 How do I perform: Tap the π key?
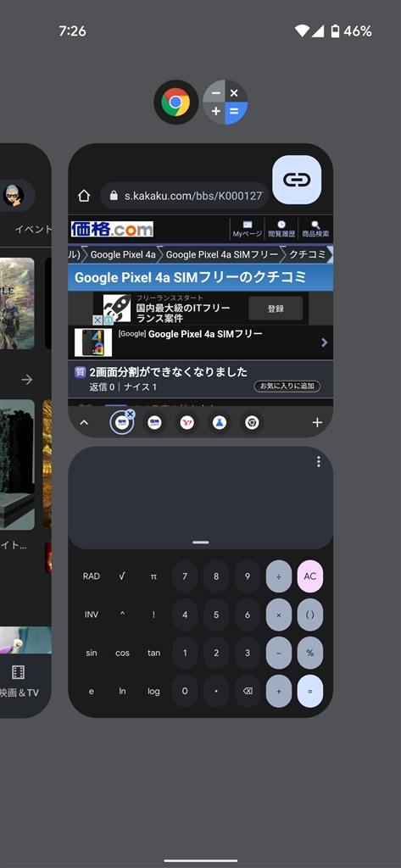pyautogui.click(x=154, y=576)
